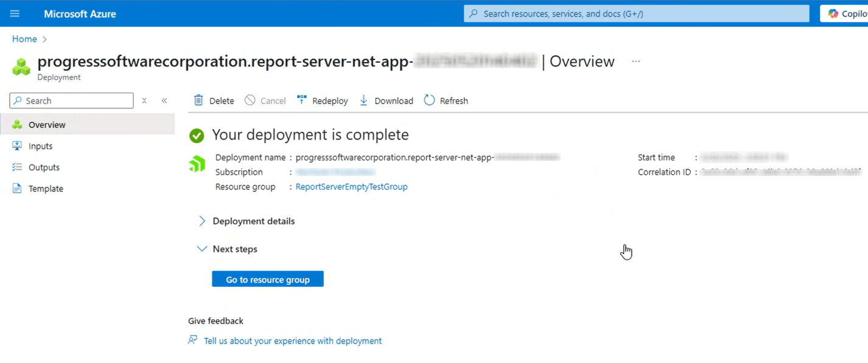Open the Template menu item
The height and width of the screenshot is (363, 868).
point(46,189)
